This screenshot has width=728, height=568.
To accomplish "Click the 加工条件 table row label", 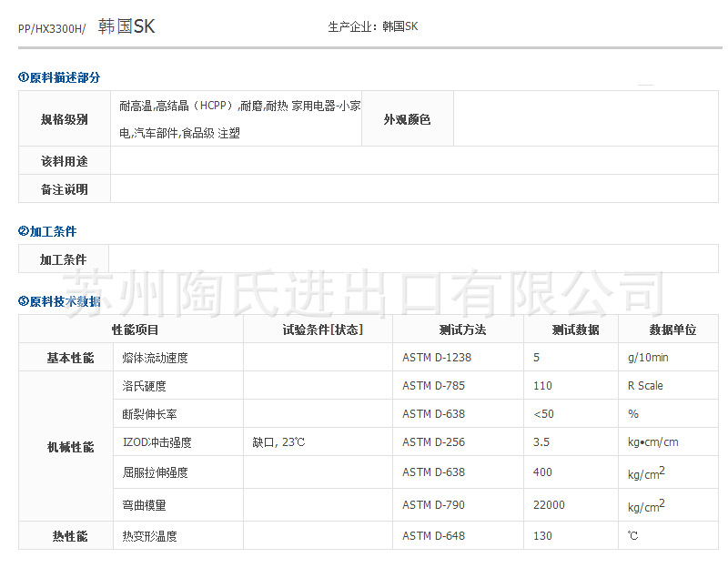I will (64, 259).
